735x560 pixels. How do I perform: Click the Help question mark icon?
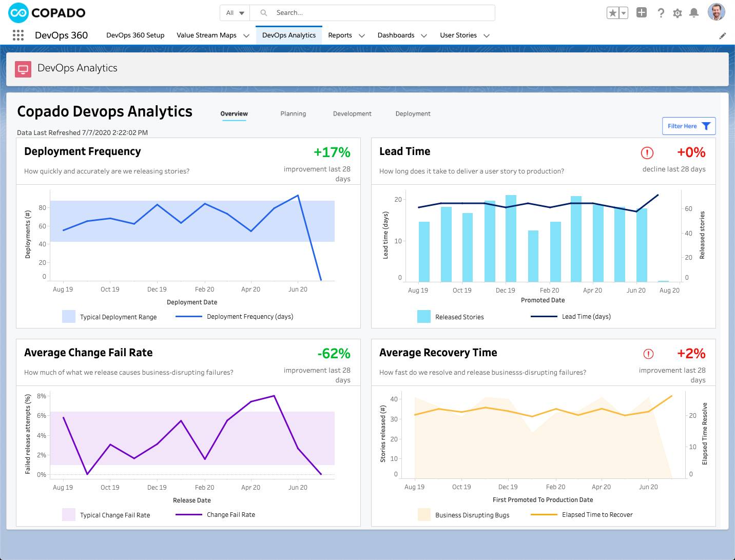(x=661, y=13)
